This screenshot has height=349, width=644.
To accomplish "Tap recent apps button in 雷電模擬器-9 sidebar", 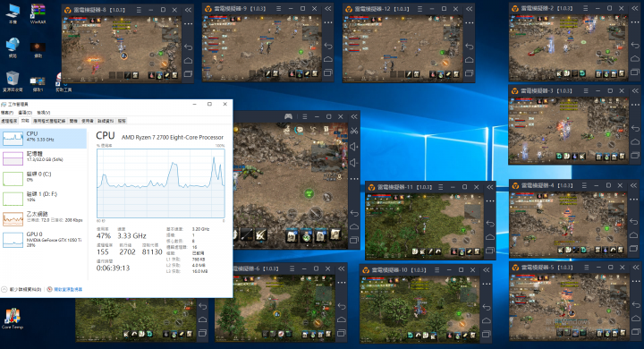I will [328, 72].
